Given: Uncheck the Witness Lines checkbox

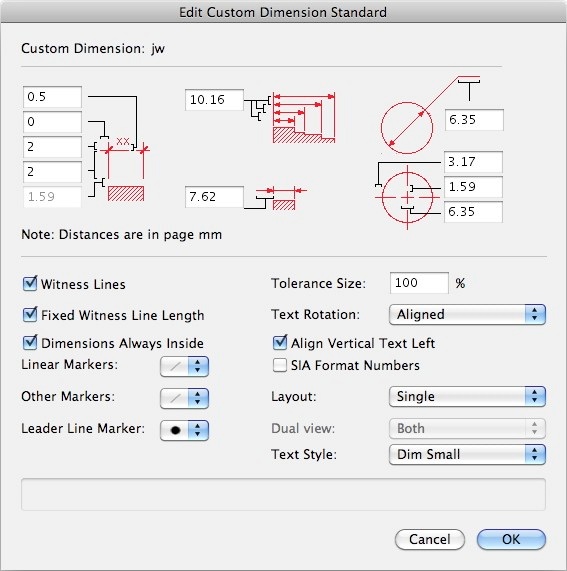Looking at the screenshot, I should point(30,283).
